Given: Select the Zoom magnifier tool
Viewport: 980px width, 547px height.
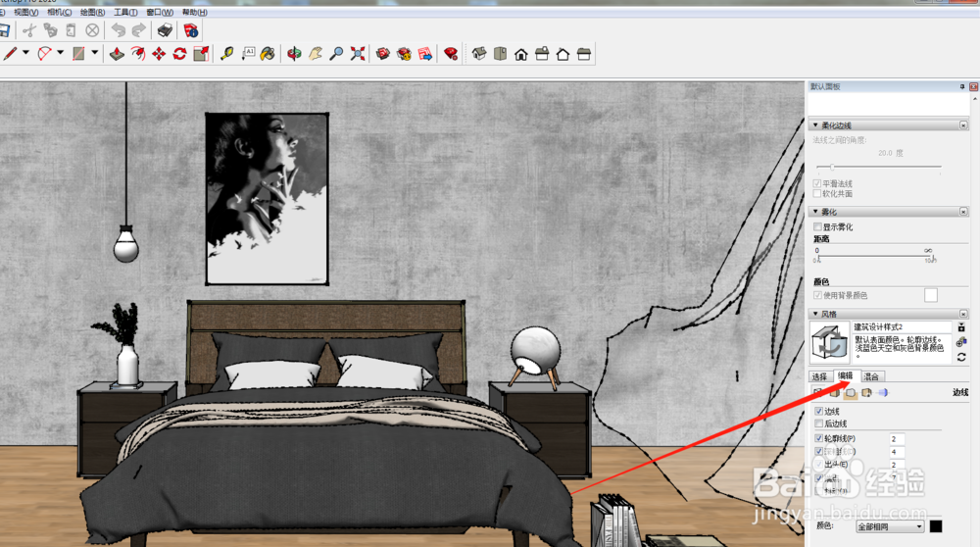Looking at the screenshot, I should click(336, 54).
